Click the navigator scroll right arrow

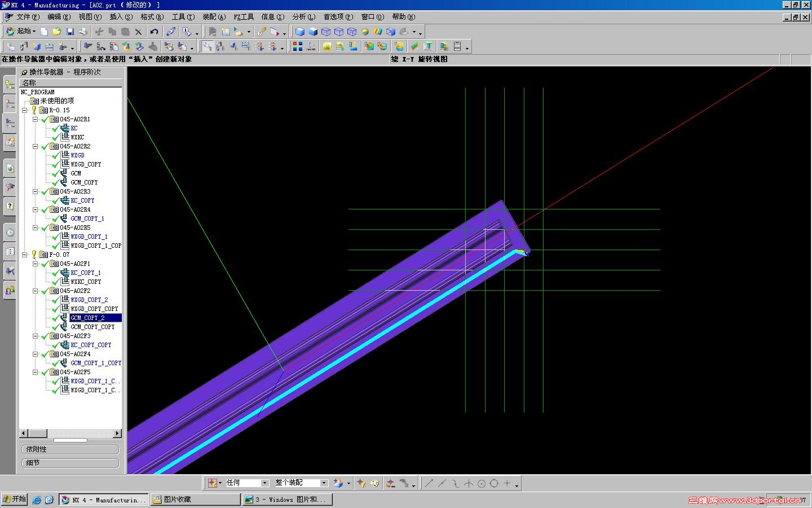tap(117, 433)
